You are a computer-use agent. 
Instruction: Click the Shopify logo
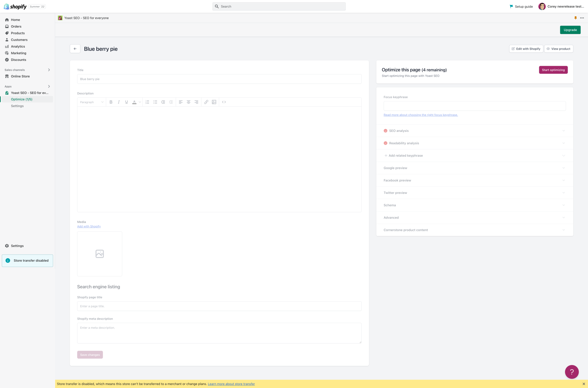(15, 6)
